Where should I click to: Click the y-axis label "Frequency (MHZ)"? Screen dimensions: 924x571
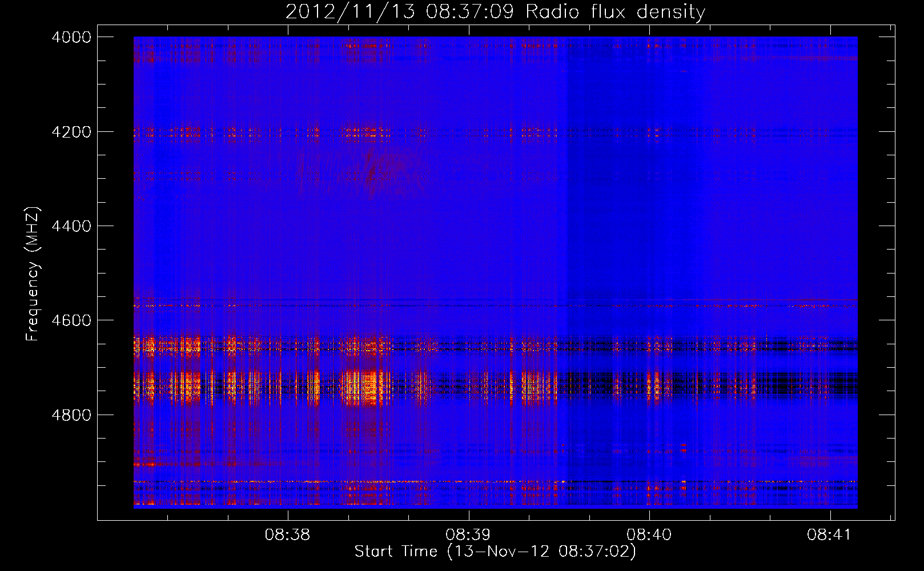pyautogui.click(x=33, y=274)
